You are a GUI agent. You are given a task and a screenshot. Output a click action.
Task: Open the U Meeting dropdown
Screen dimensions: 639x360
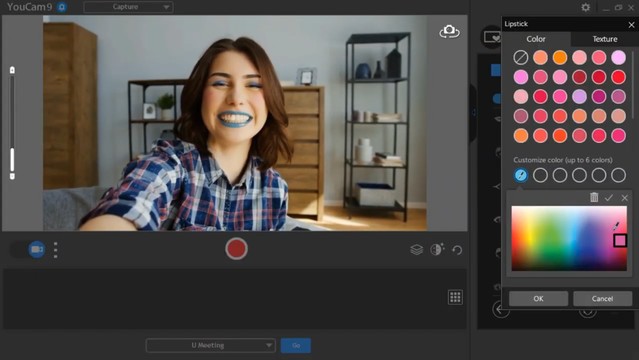(x=211, y=345)
